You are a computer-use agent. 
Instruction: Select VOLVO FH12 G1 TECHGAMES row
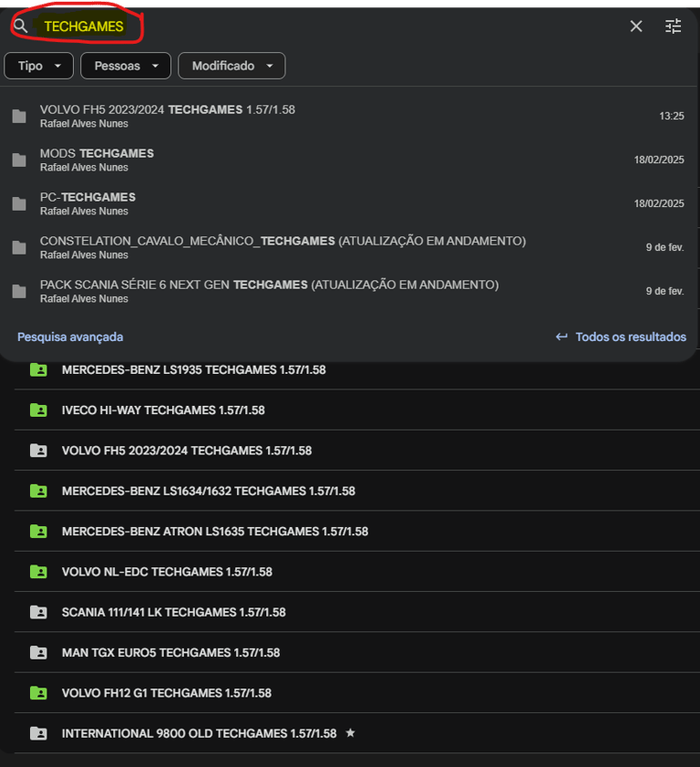pos(357,693)
